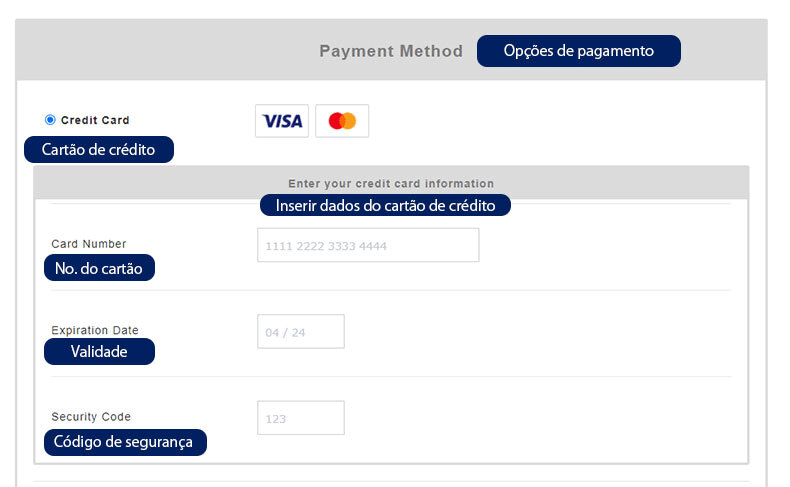Screen dimensions: 790x487
Task: Click the Expiration Date field
Action: pos(301,331)
